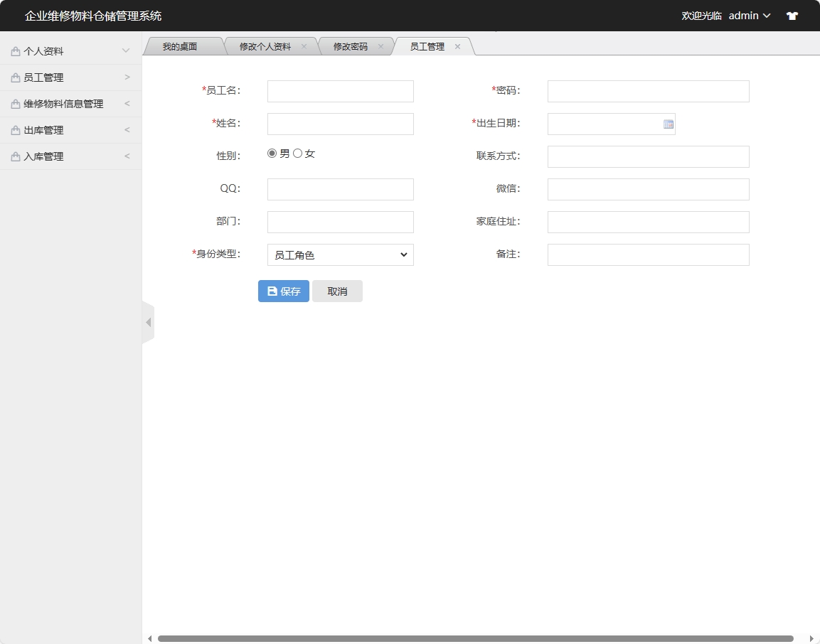
Task: Click the 取消 cancel button
Action: (337, 291)
